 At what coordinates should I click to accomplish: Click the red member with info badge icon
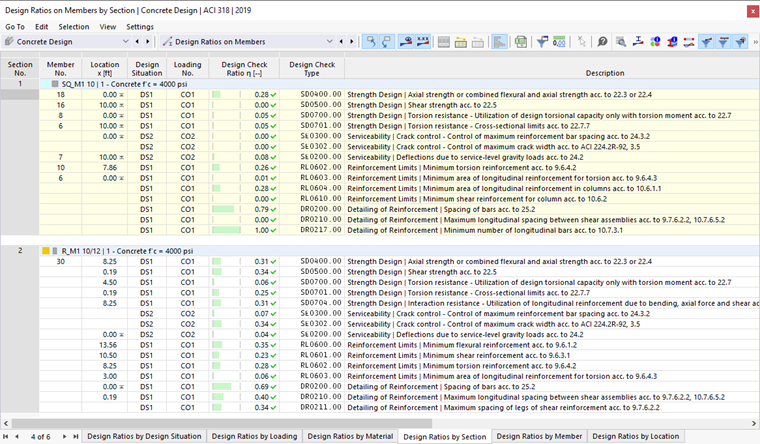[672, 42]
